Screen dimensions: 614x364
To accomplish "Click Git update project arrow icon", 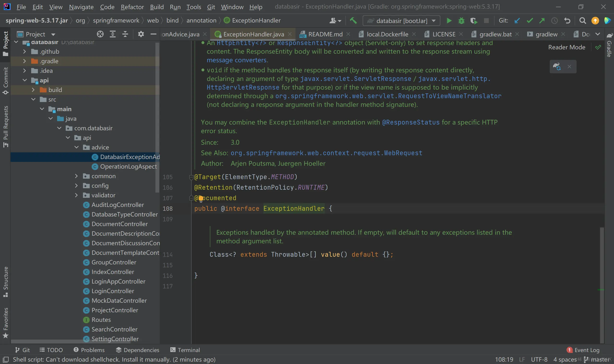I will click(x=517, y=21).
